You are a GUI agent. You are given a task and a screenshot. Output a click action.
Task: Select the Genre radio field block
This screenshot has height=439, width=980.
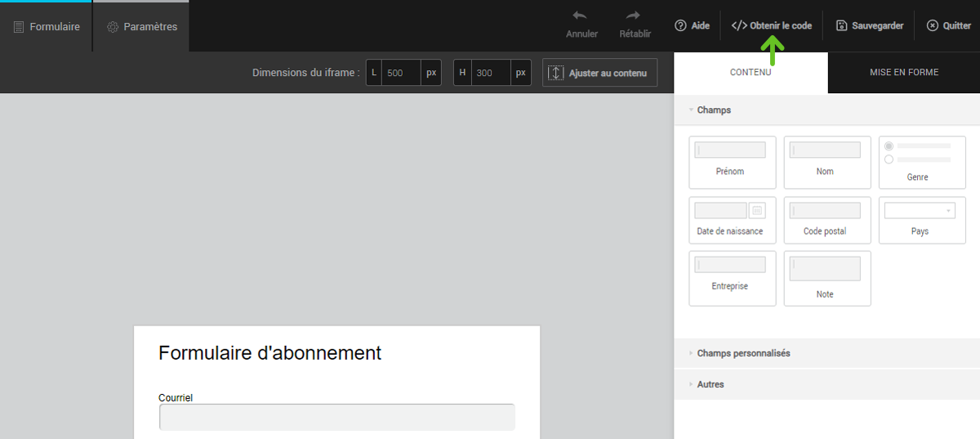[921, 162]
